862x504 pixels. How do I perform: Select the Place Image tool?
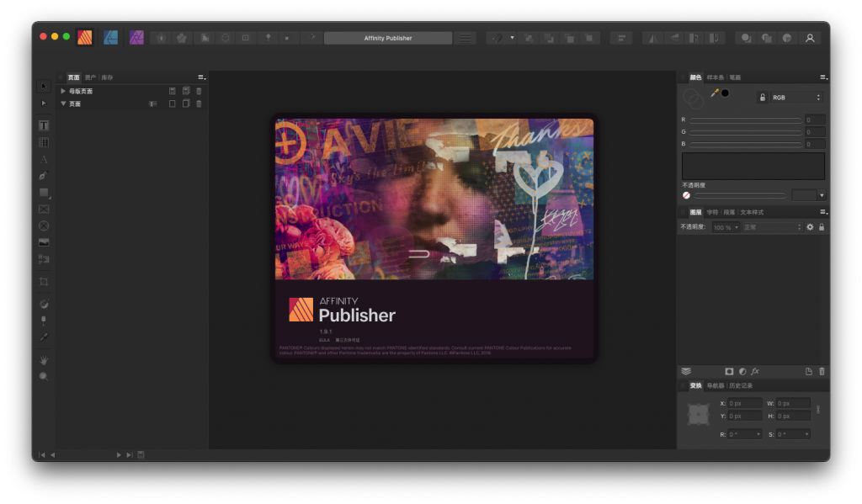pyautogui.click(x=44, y=242)
